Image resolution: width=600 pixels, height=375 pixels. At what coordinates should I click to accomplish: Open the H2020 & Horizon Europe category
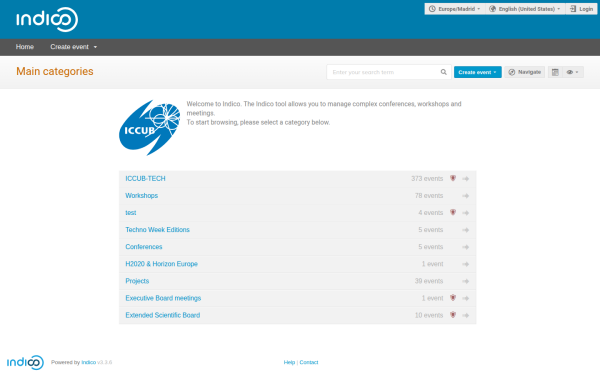(x=161, y=264)
